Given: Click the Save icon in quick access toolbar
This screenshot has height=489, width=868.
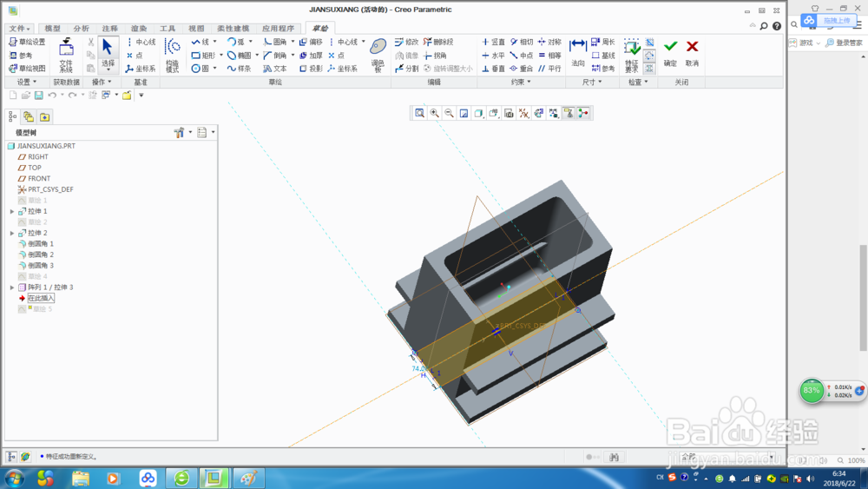Looking at the screenshot, I should 39,96.
